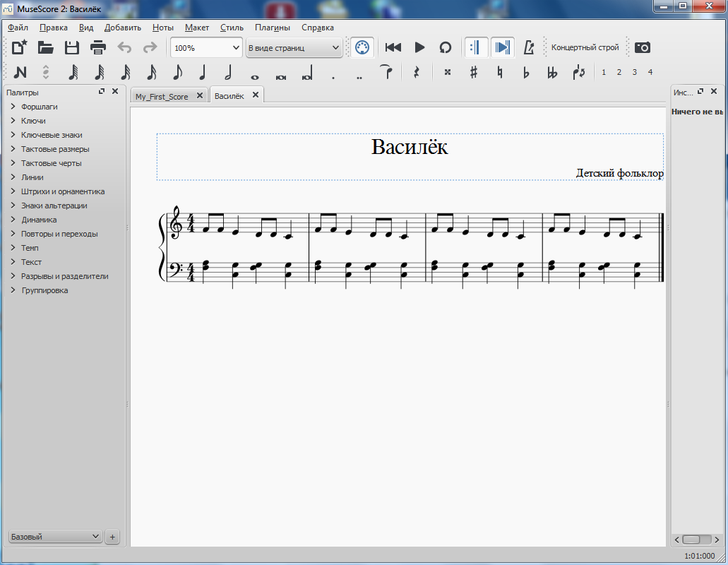Toggle Концертный строй button
Screen dimensions: 728x565
coord(585,47)
